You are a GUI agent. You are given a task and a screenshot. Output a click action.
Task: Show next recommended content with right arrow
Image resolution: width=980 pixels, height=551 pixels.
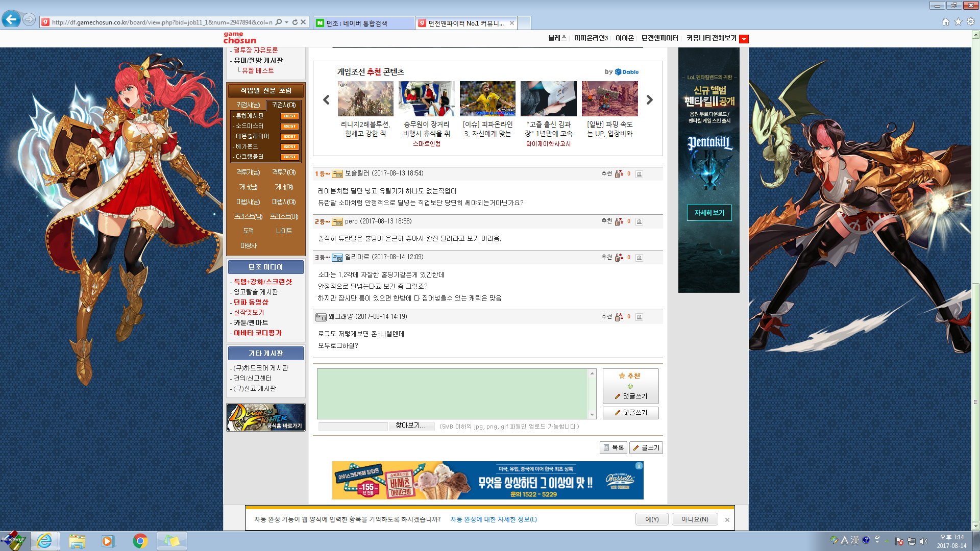[x=649, y=100]
